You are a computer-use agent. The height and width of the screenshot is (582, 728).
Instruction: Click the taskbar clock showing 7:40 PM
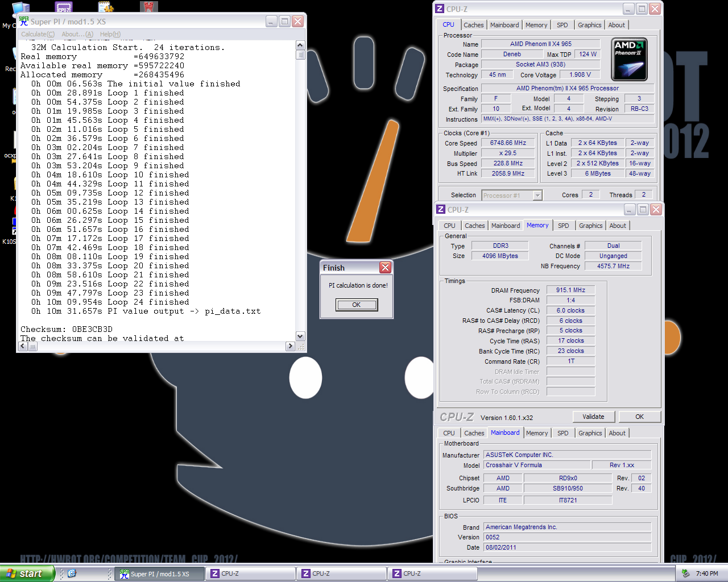707,574
